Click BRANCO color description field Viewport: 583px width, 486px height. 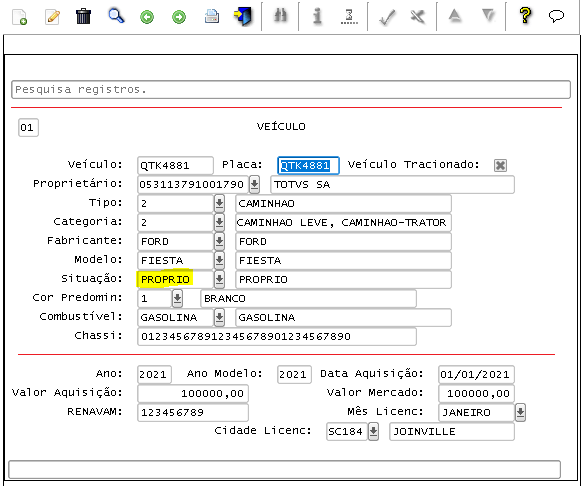click(308, 298)
